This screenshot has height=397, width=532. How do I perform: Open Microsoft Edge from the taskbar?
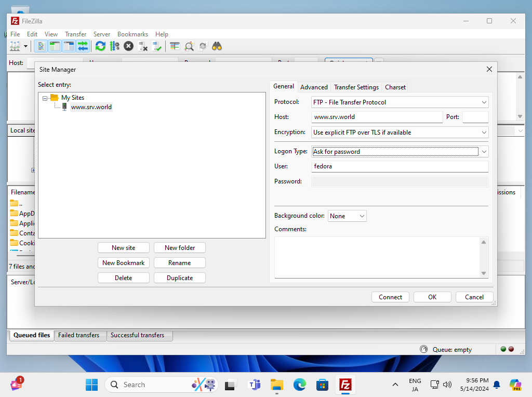click(x=300, y=385)
